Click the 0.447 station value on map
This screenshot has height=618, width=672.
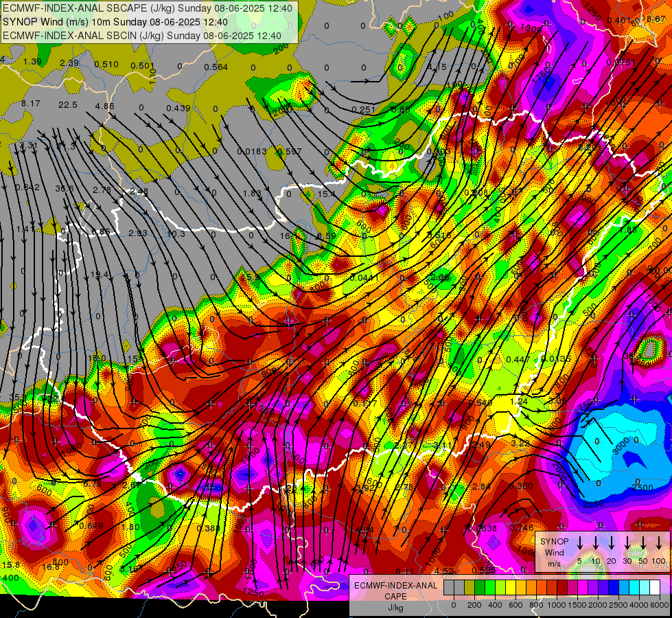(518, 359)
